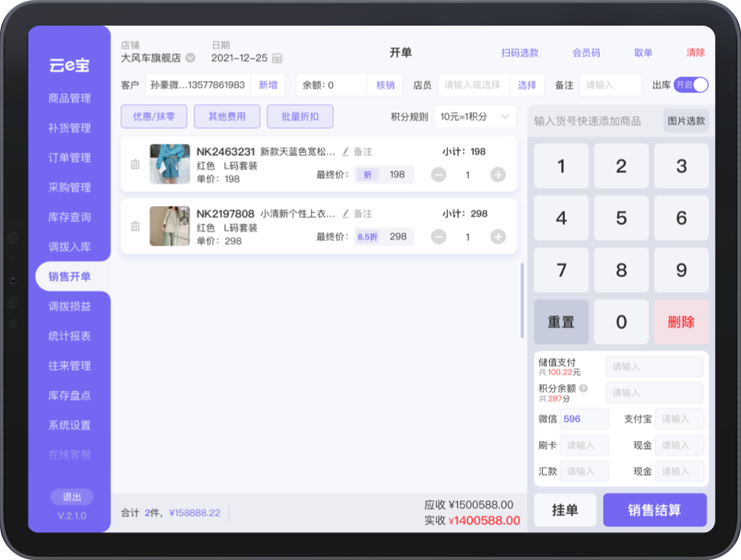The height and width of the screenshot is (560, 741).
Task: Click the 优惠/抹零 button
Action: click(x=154, y=117)
